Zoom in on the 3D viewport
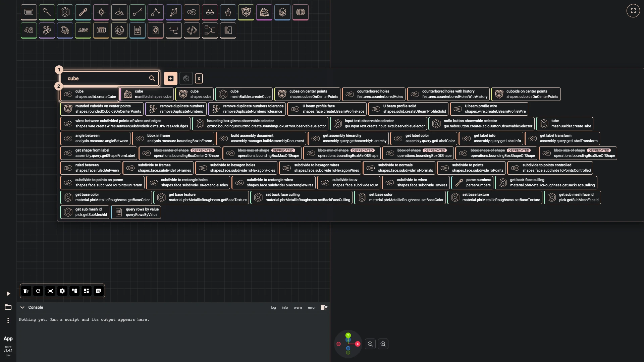Viewport: 644px width, 362px height. click(x=383, y=344)
